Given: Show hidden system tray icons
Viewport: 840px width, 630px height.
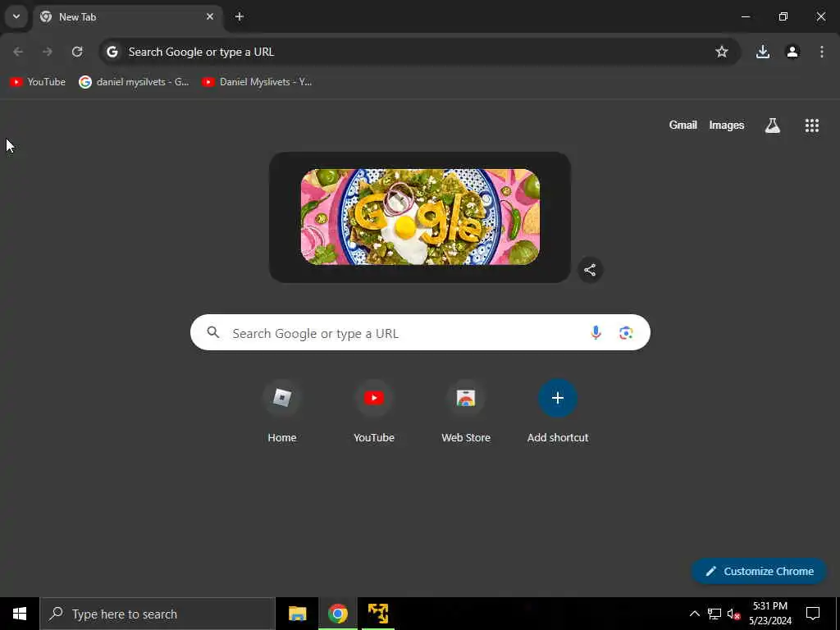Looking at the screenshot, I should pos(694,614).
